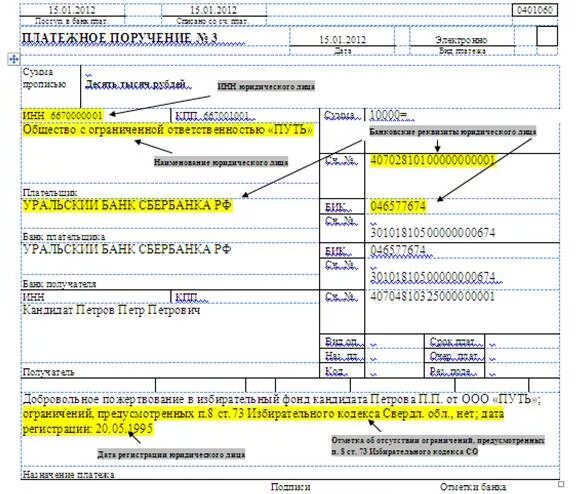Select recipient bank БИК 046577674 (not highlighted)
Image resolution: width=577 pixels, height=494 pixels.
398,250
